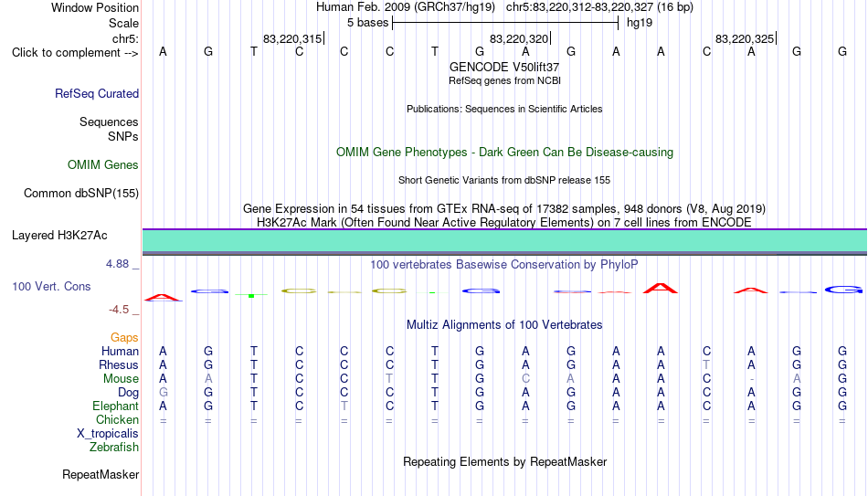Click the OMIM Gene Phenotypes green title
The image size is (868, 496).
click(504, 153)
